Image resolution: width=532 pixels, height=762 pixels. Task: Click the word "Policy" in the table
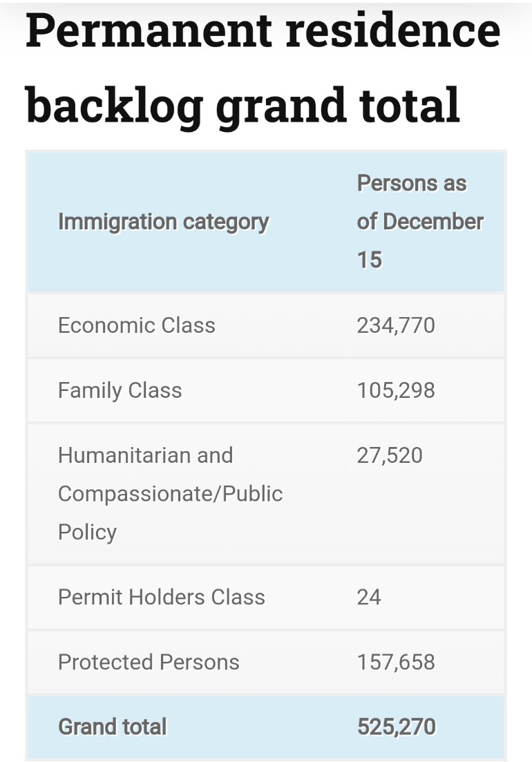click(87, 532)
